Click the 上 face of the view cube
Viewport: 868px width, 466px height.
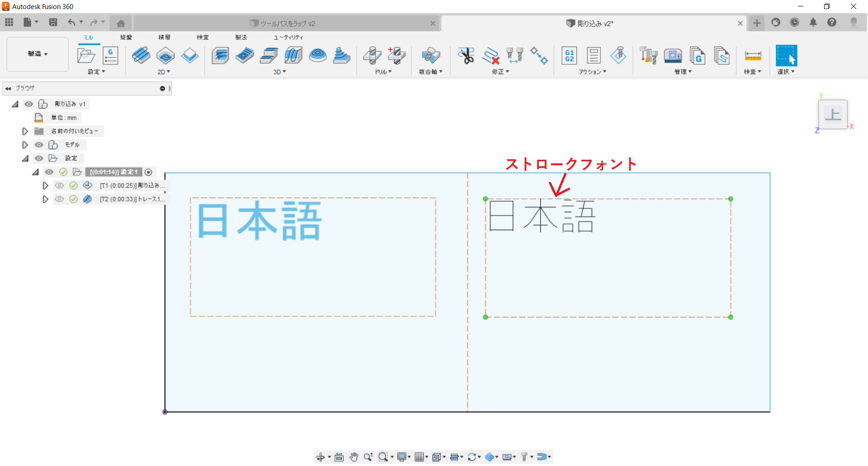[x=832, y=114]
